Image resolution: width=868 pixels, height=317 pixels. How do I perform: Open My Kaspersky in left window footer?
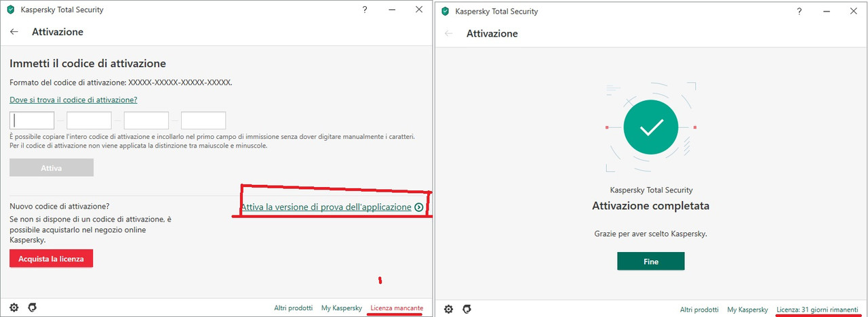(x=341, y=308)
